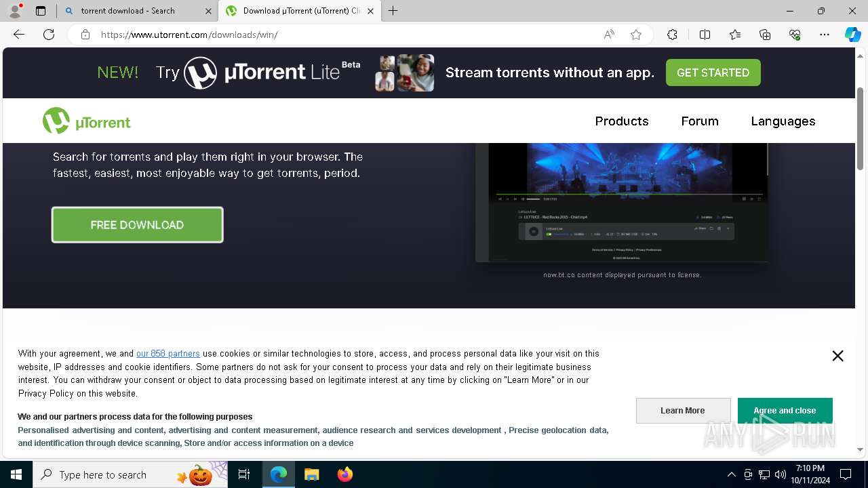The height and width of the screenshot is (488, 868).
Task: Dismiss cookie notice with X
Action: (x=837, y=356)
